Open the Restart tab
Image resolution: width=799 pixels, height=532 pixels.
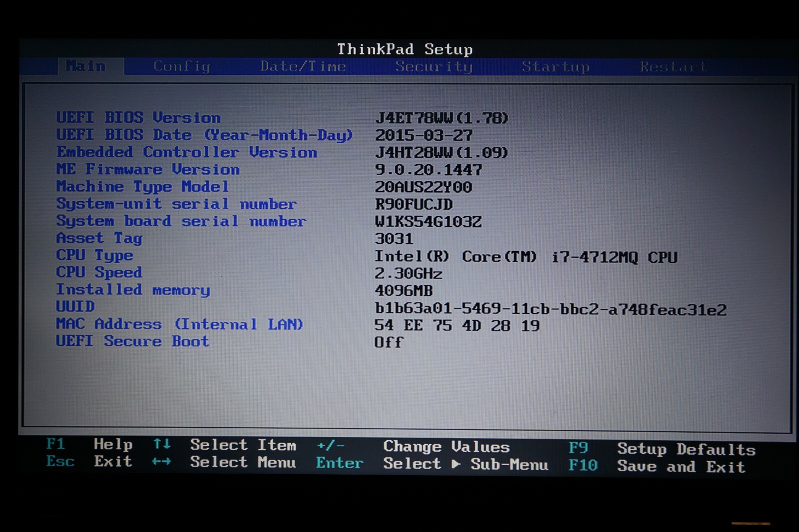pyautogui.click(x=673, y=66)
